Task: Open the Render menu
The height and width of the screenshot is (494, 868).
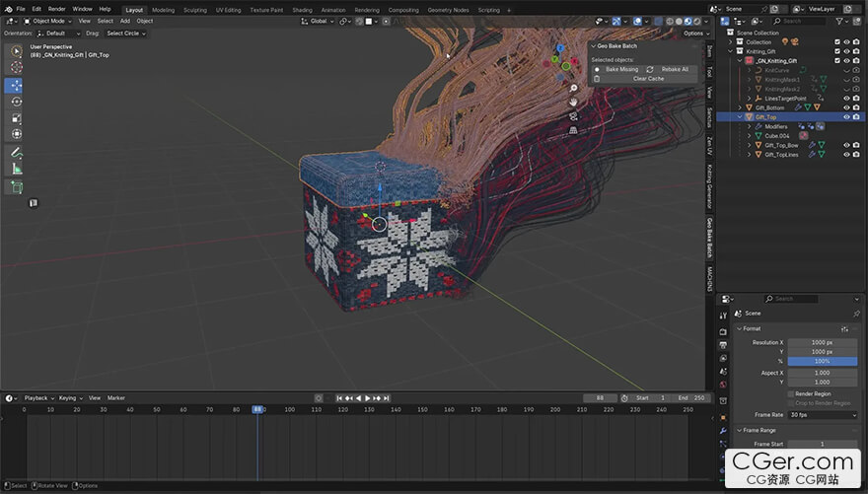Action: click(57, 9)
